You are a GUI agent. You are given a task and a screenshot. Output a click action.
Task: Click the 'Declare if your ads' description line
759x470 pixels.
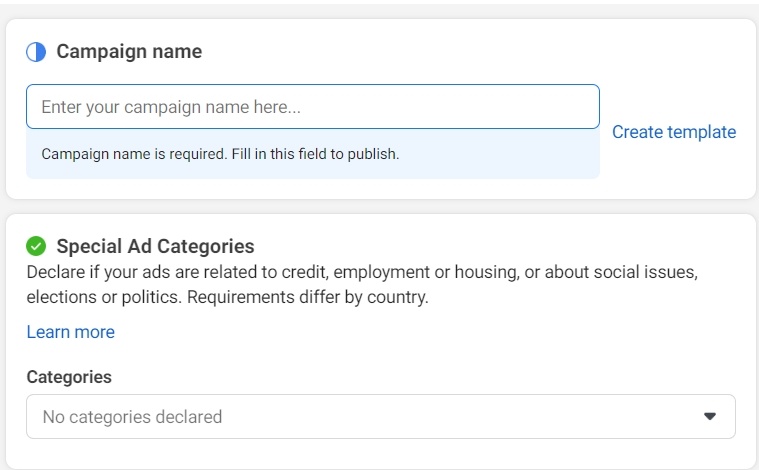tap(362, 272)
